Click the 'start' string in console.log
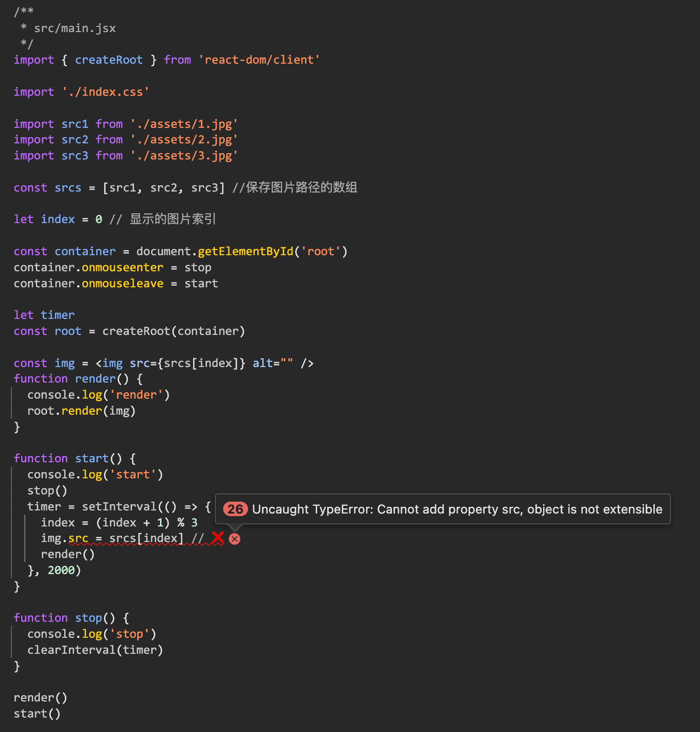Viewport: 700px width, 732px height. [133, 475]
